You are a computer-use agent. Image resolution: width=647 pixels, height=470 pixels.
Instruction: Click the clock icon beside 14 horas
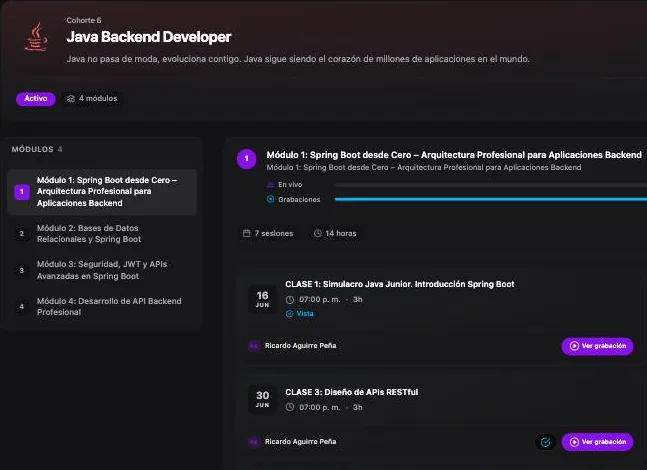[317, 233]
